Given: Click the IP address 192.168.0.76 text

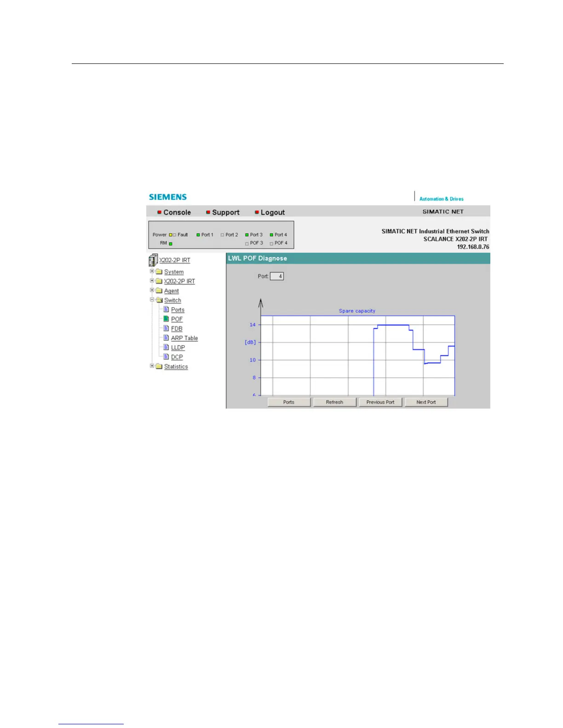Looking at the screenshot, I should tap(473, 247).
